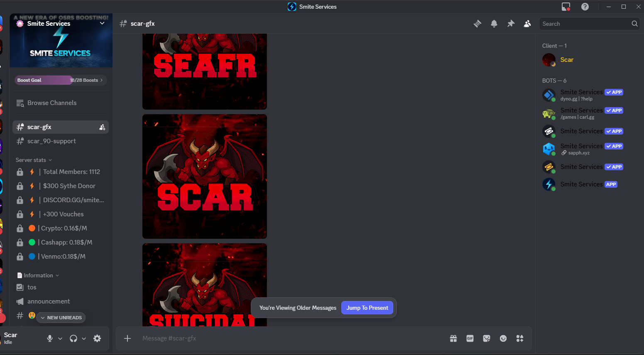
Task: Open the sticker picker
Action: pyautogui.click(x=487, y=338)
